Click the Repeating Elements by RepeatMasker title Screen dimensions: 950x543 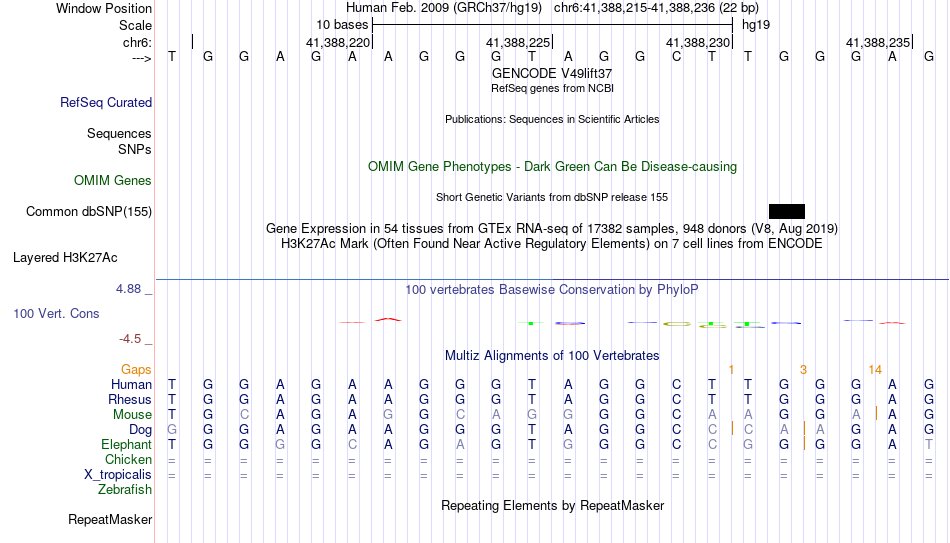(x=552, y=505)
